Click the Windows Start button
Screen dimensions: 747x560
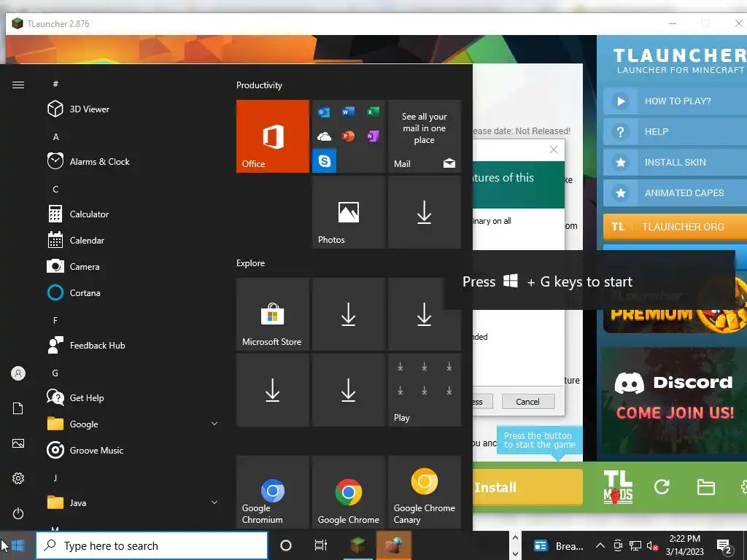[x=18, y=545]
